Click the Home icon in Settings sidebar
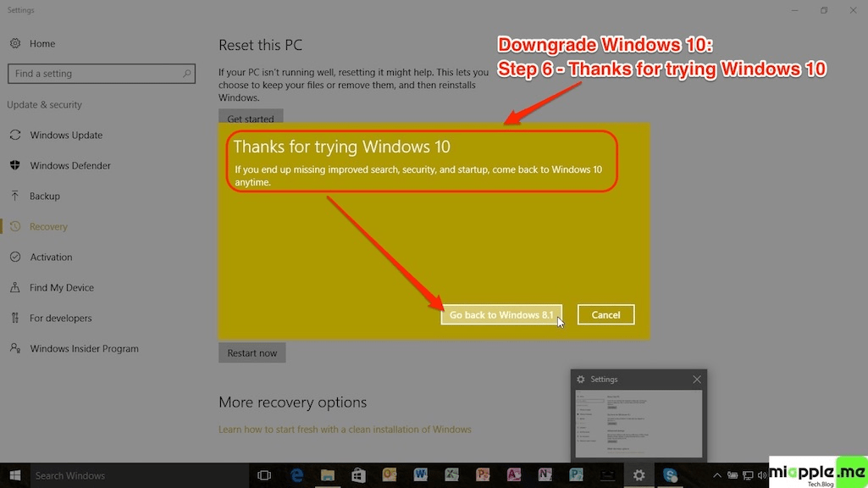The width and height of the screenshot is (868, 488). pos(14,43)
